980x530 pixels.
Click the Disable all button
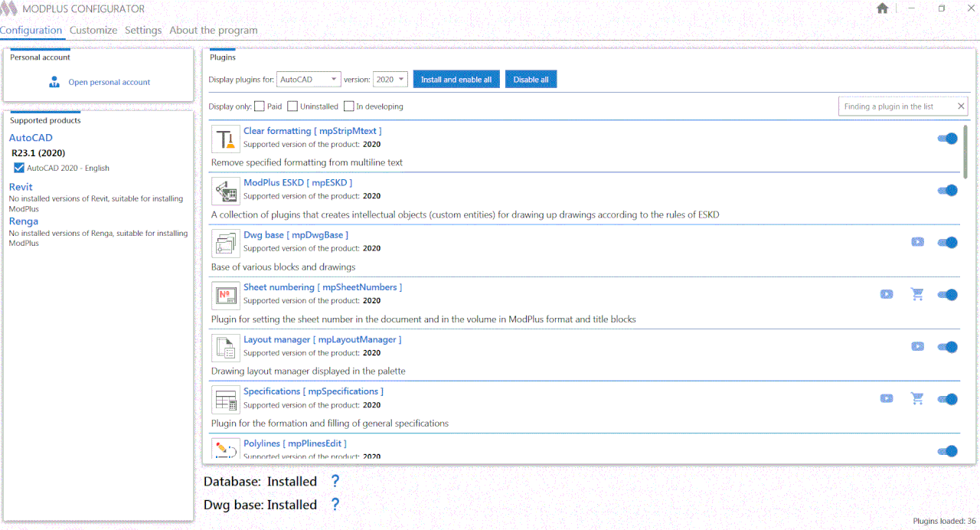click(x=531, y=79)
